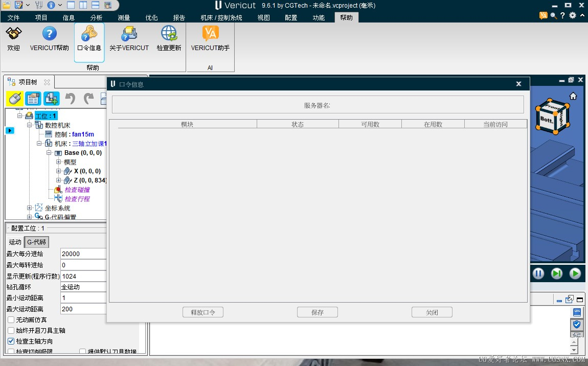
Task: Select 检查碰撞 tree item
Action: (x=77, y=190)
